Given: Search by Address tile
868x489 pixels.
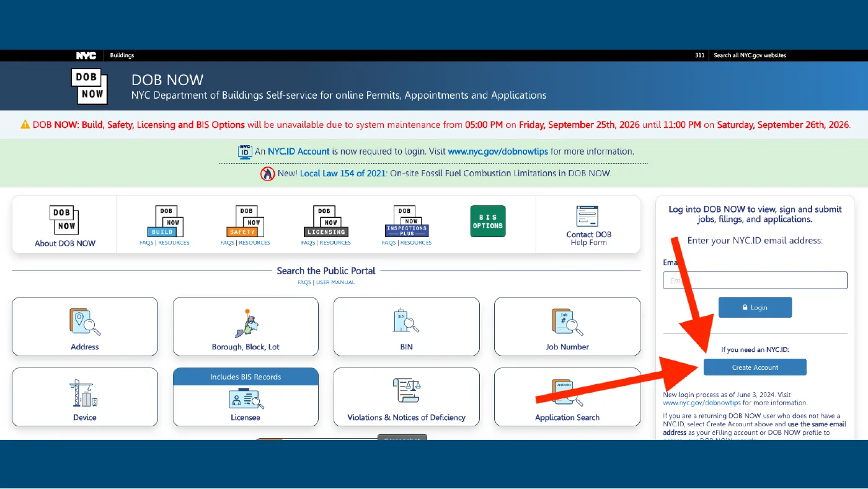Looking at the screenshot, I should point(85,326).
